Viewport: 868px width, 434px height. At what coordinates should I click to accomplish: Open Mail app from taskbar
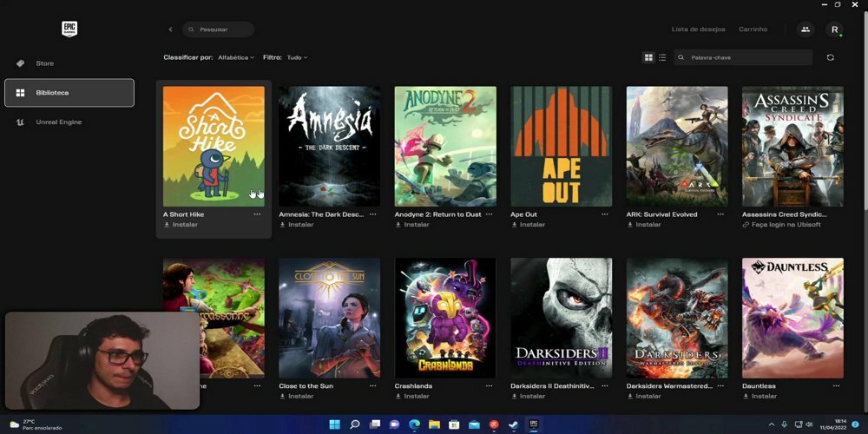474,424
